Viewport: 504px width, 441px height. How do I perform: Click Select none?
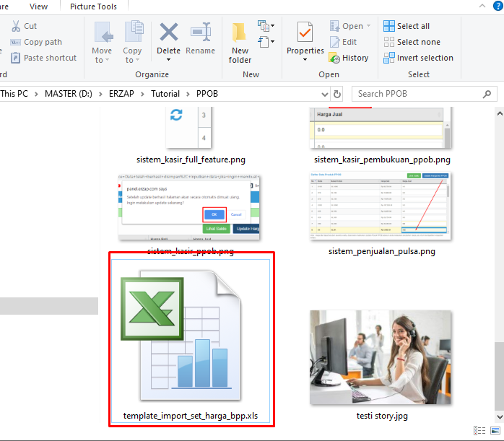[x=412, y=42]
